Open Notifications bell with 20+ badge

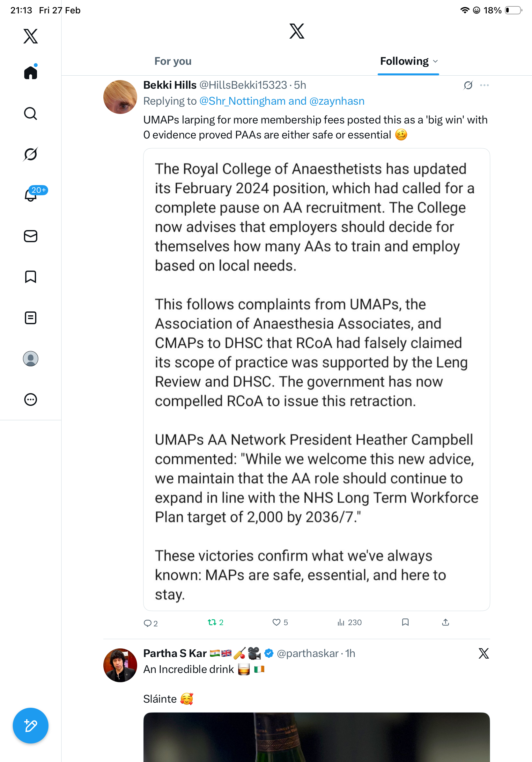click(x=31, y=195)
